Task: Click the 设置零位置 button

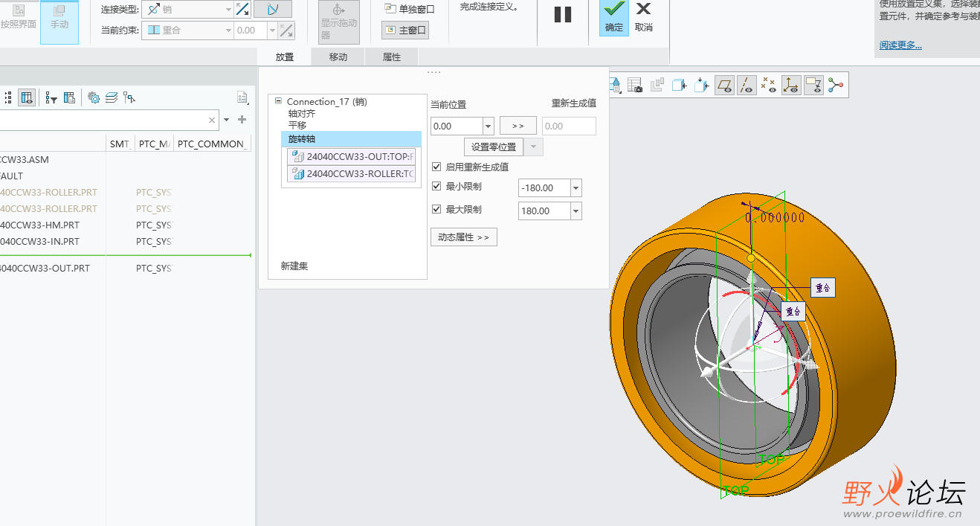Action: tap(494, 147)
